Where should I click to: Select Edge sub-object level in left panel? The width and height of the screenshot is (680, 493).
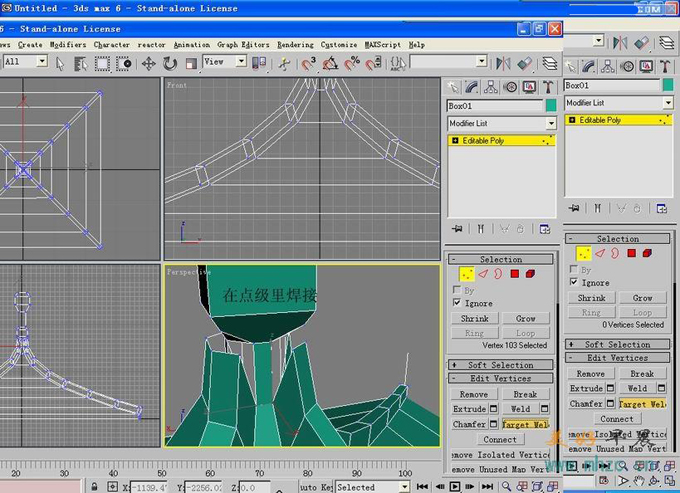pos(483,273)
